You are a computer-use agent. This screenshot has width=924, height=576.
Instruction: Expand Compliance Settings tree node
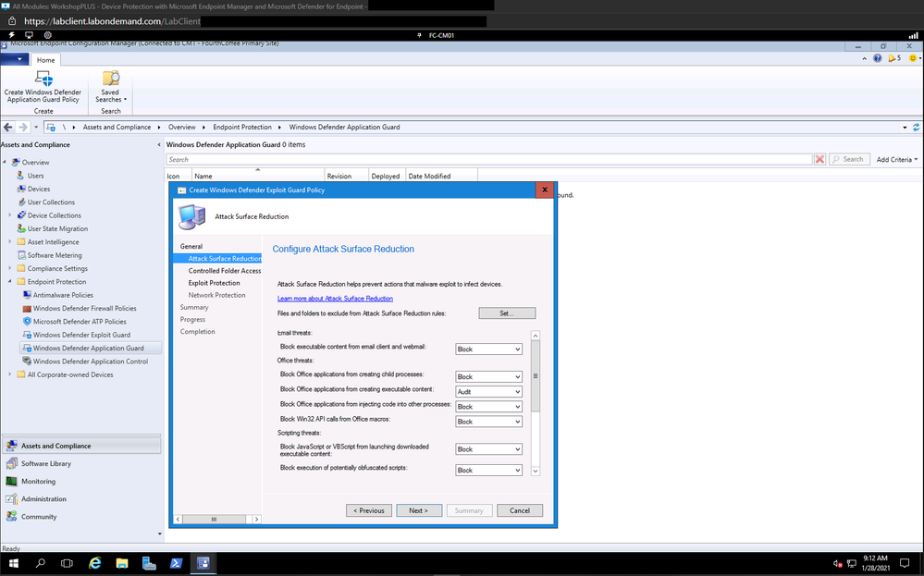point(9,268)
